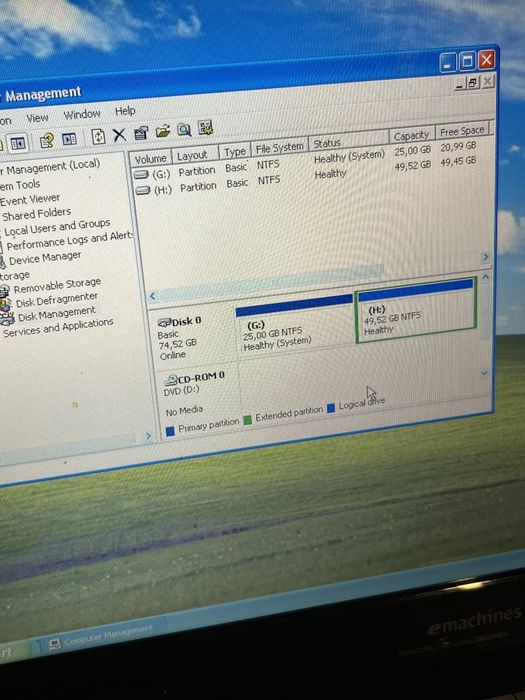The width and height of the screenshot is (525, 700).
Task: Select the (G:) 25,00 GB NTFS partition block
Action: tap(295, 325)
